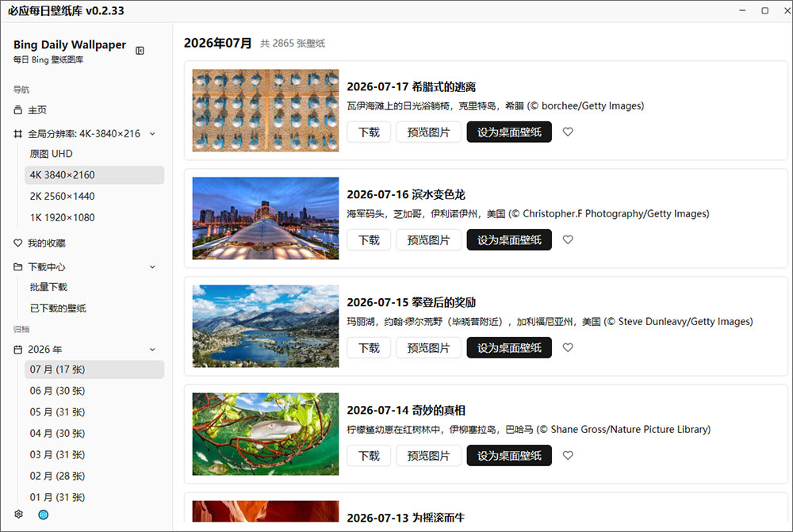The height and width of the screenshot is (532, 793).
Task: Download the 2026-07-14 wallpaper
Action: tap(369, 456)
